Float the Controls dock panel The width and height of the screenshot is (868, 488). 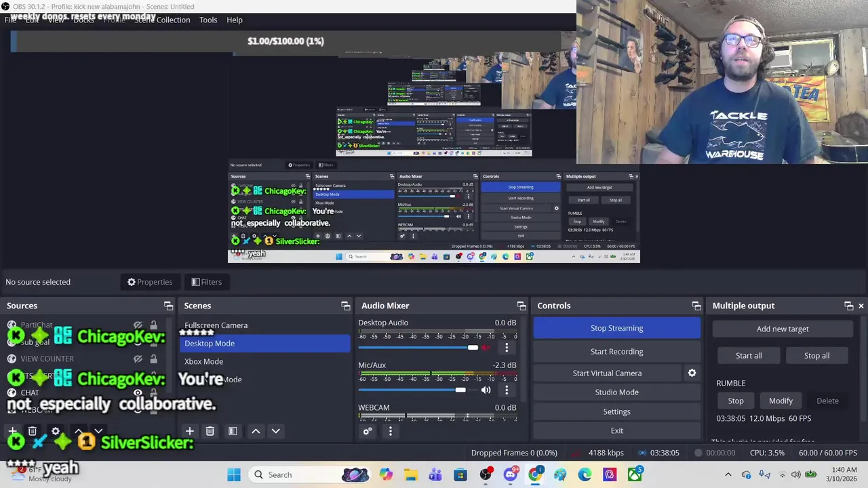tap(696, 306)
